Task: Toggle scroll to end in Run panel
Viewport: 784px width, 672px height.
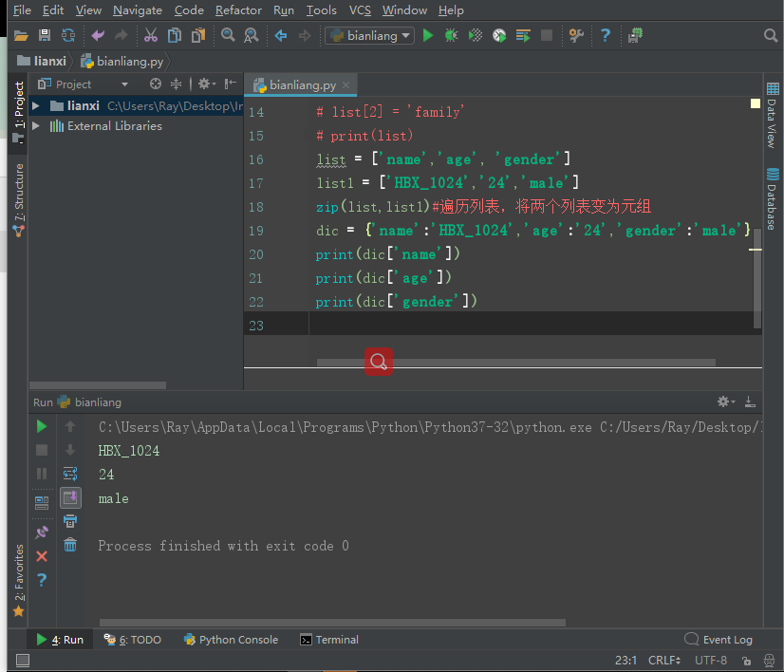Action: point(70,497)
